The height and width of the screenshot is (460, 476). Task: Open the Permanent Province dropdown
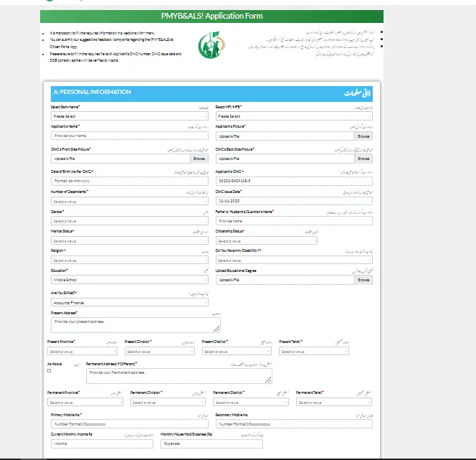pos(85,403)
